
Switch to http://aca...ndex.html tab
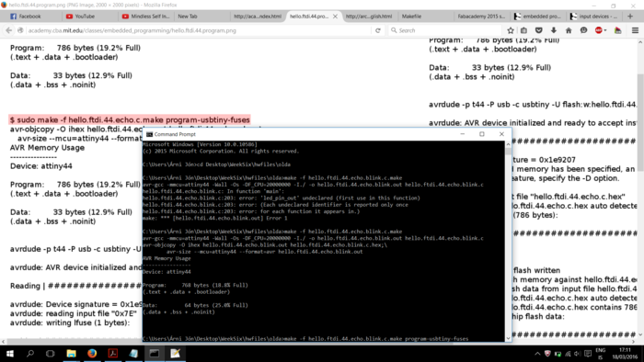[x=258, y=17]
